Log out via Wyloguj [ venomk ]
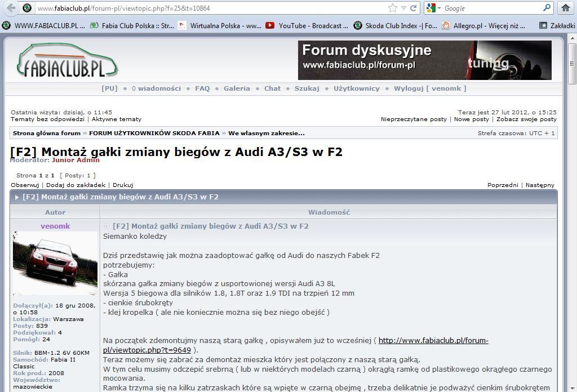Viewport: 577px width, 392px height. (x=430, y=88)
